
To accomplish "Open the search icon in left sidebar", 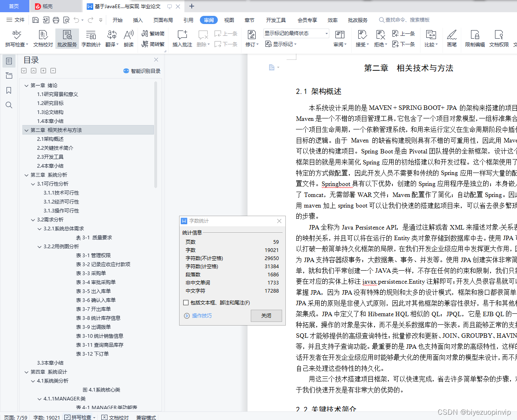I will point(9,105).
